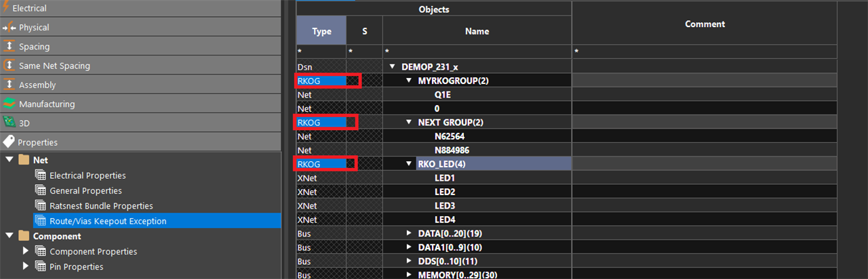
Task: Expand the Component Properties node
Action: (x=26, y=251)
